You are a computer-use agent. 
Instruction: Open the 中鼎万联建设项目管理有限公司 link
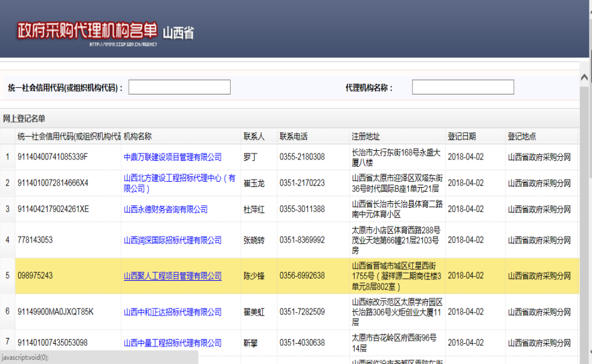pyautogui.click(x=172, y=157)
